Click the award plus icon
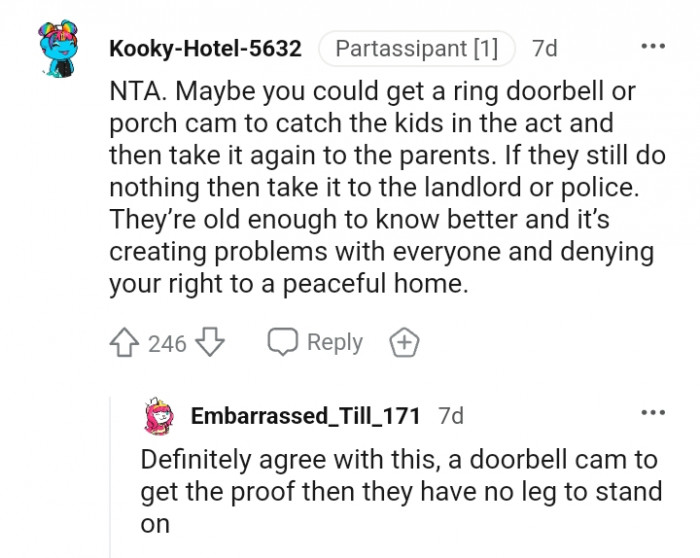This screenshot has height=558, width=700. click(404, 343)
